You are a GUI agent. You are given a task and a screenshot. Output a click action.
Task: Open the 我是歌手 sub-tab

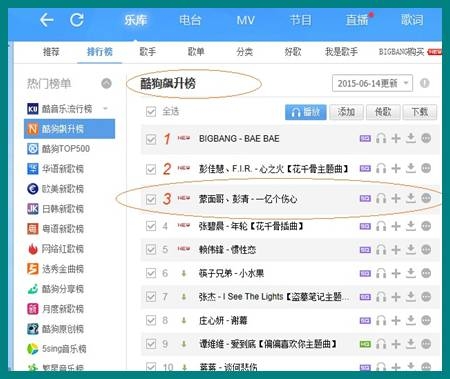[341, 52]
